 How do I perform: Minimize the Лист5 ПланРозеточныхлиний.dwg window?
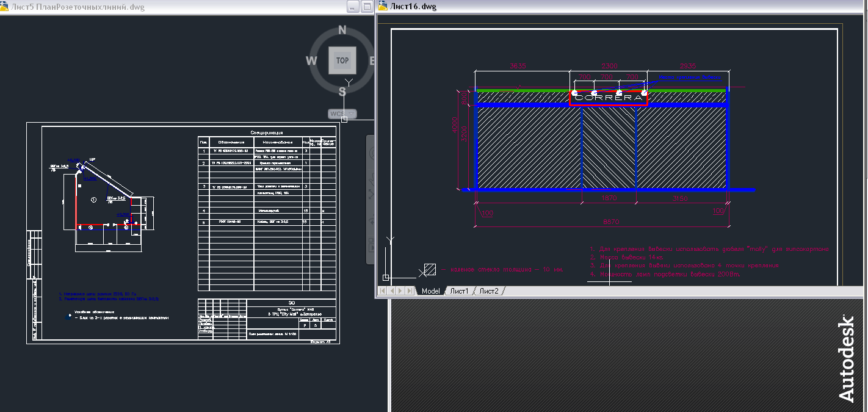(x=353, y=7)
